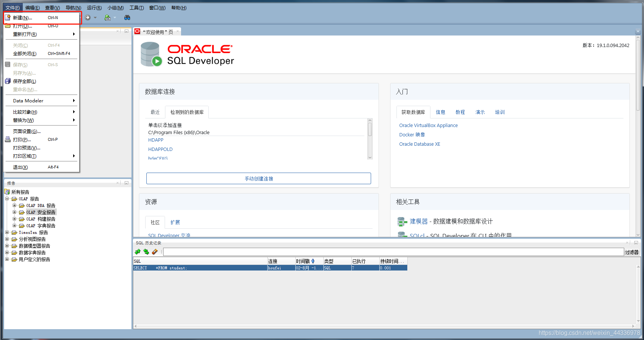Image resolution: width=644 pixels, height=340 pixels.
Task: Open the Docker 映像 link
Action: pos(412,135)
